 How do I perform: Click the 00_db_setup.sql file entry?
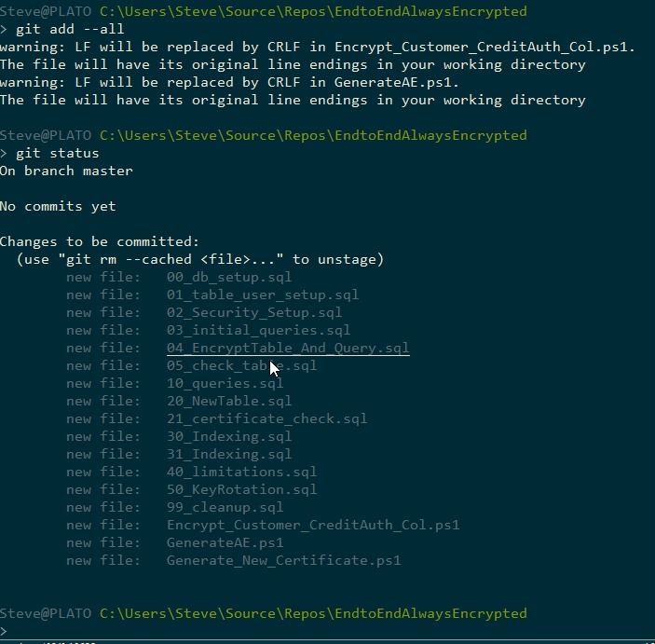click(229, 277)
